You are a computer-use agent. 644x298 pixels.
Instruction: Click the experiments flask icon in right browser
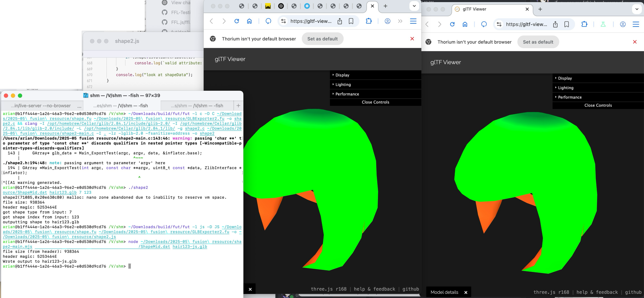click(603, 24)
